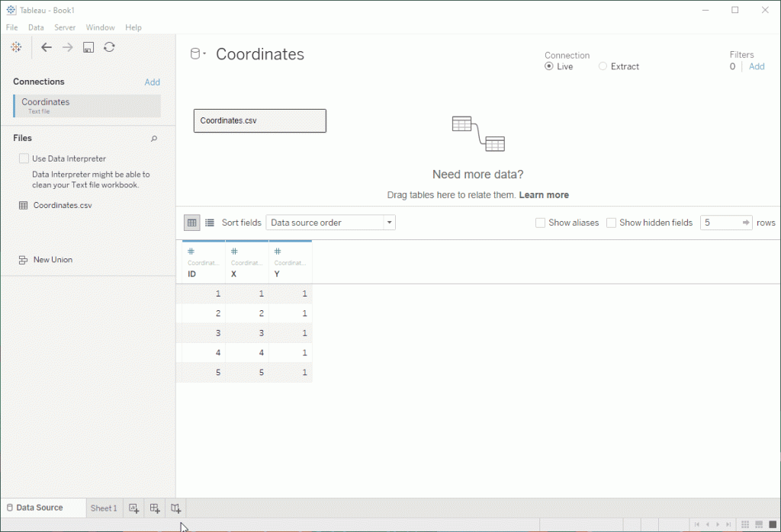Image resolution: width=781 pixels, height=532 pixels.
Task: Switch to metadata list view icon
Action: point(210,223)
